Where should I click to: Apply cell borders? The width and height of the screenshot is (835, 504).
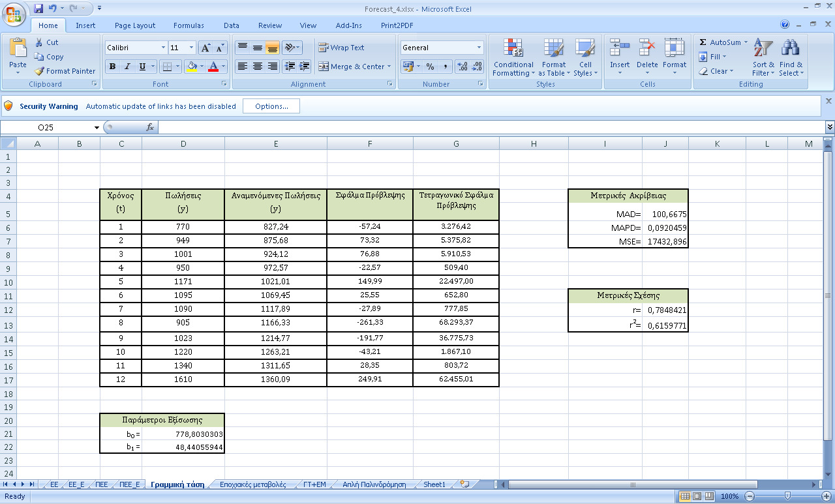pos(167,67)
